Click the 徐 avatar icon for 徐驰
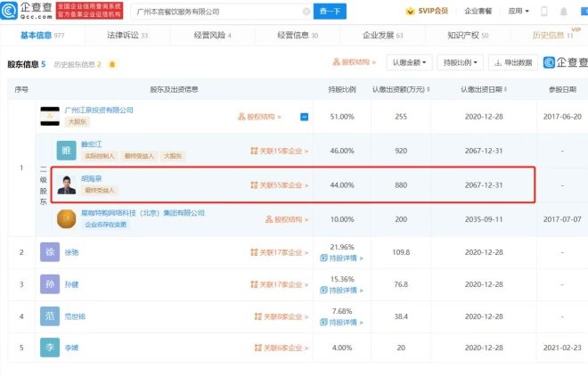The height and width of the screenshot is (377, 588). (x=49, y=252)
